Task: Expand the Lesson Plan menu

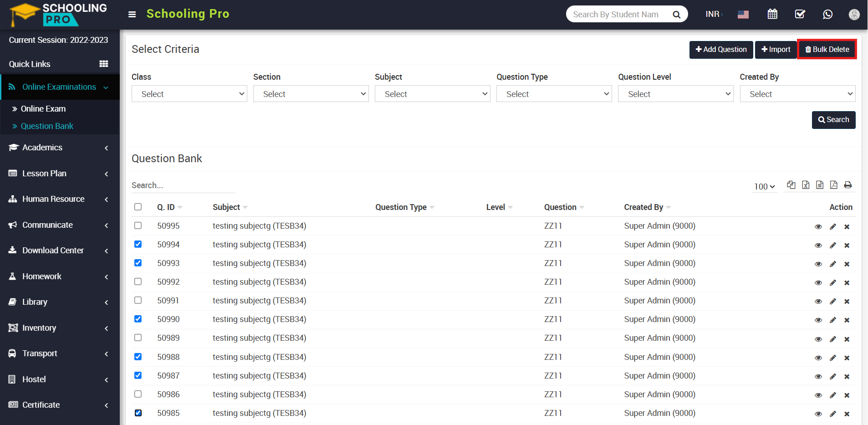Action: tap(60, 174)
